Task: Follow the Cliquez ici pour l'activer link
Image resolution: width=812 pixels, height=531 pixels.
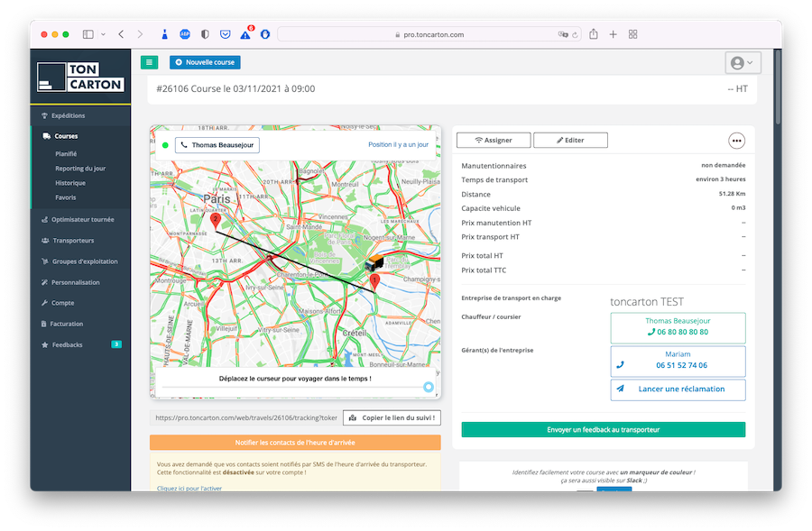Action: click(x=189, y=488)
